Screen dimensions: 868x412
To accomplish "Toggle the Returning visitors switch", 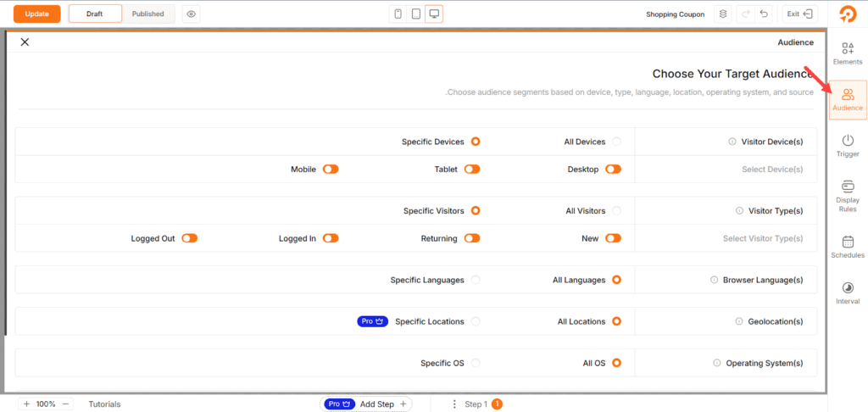I will click(x=472, y=238).
